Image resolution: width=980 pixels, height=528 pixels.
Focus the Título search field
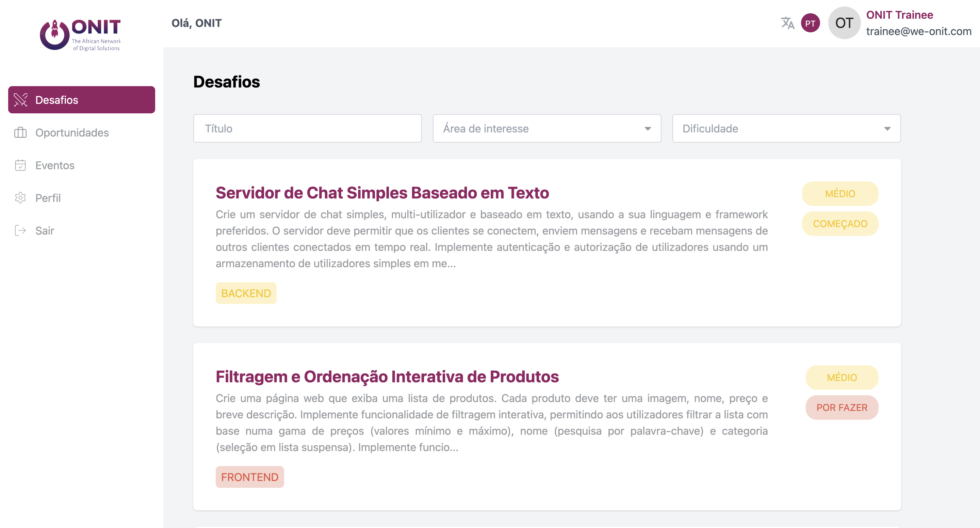point(307,128)
